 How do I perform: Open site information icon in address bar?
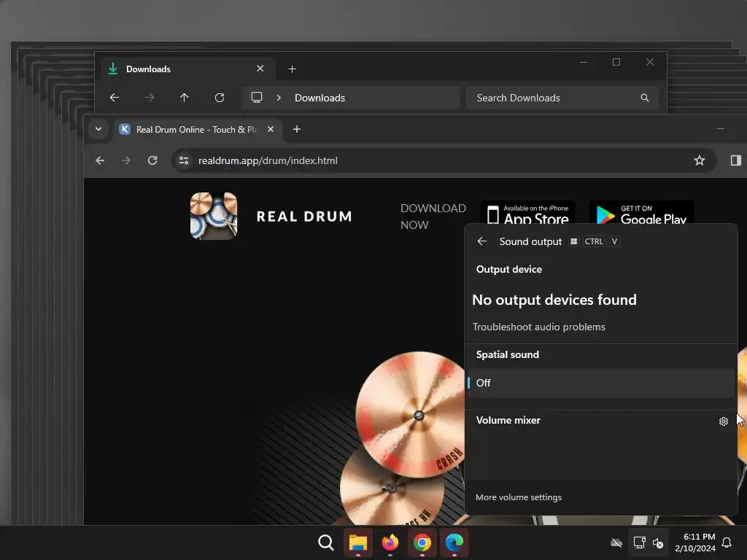coord(184,160)
